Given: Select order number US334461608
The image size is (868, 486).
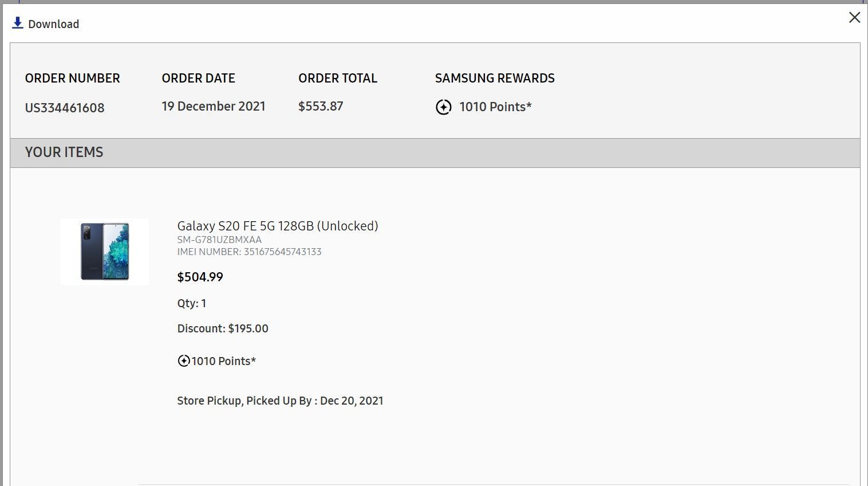Looking at the screenshot, I should (x=65, y=108).
